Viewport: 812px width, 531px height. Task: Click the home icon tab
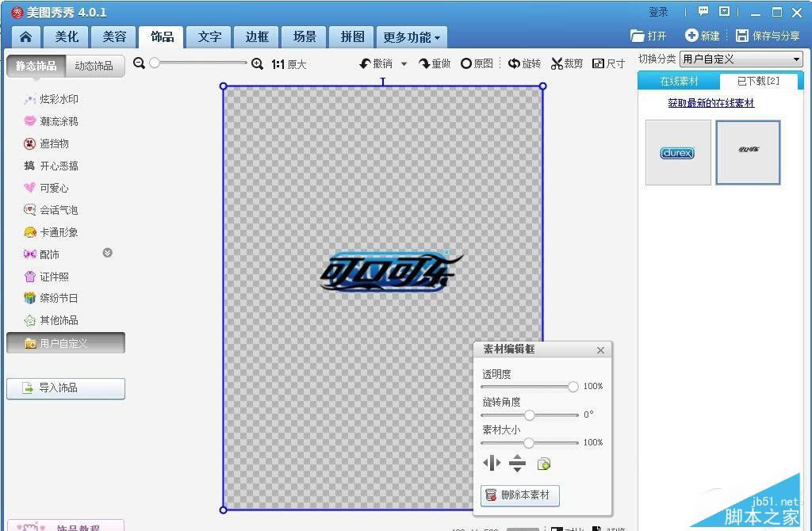click(26, 36)
